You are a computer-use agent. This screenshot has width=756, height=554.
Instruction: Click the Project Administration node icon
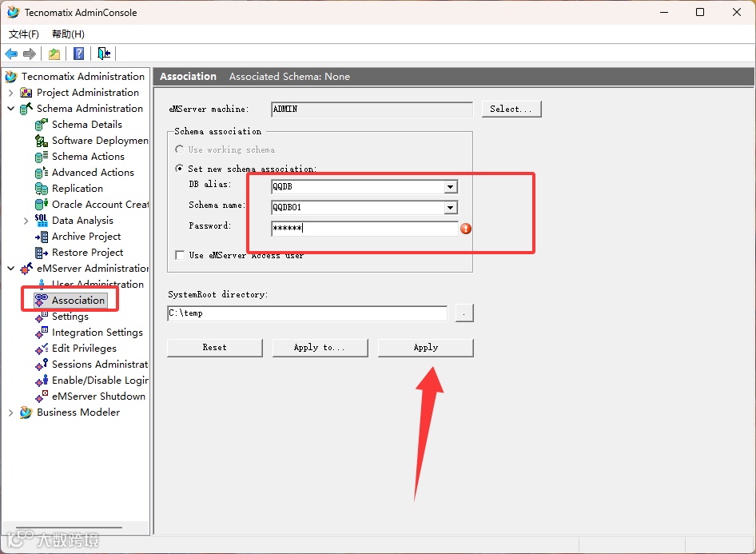coord(26,93)
